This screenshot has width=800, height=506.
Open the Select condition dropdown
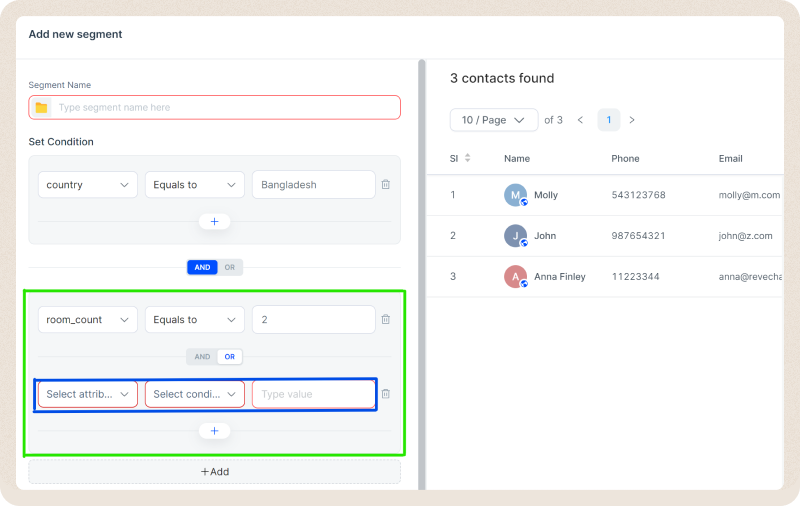coord(195,394)
